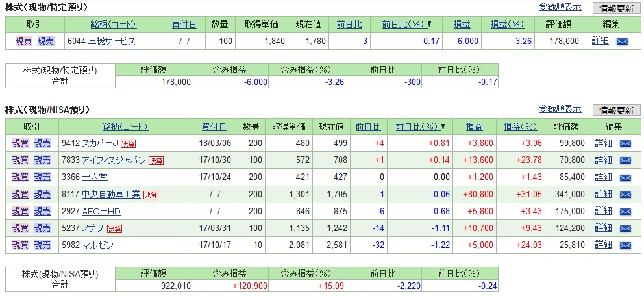Sort 特定預り table by 銘柄(コード)
This screenshot has height=296, width=644.
(x=114, y=24)
